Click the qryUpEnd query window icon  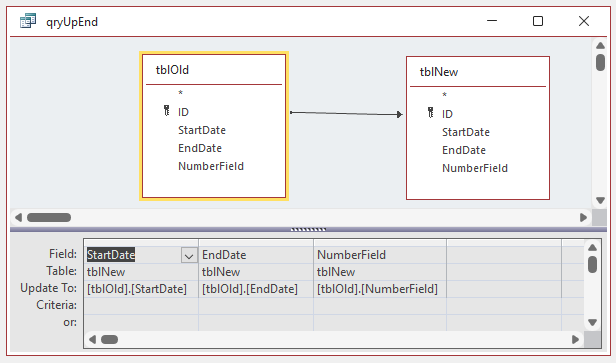tap(28, 21)
